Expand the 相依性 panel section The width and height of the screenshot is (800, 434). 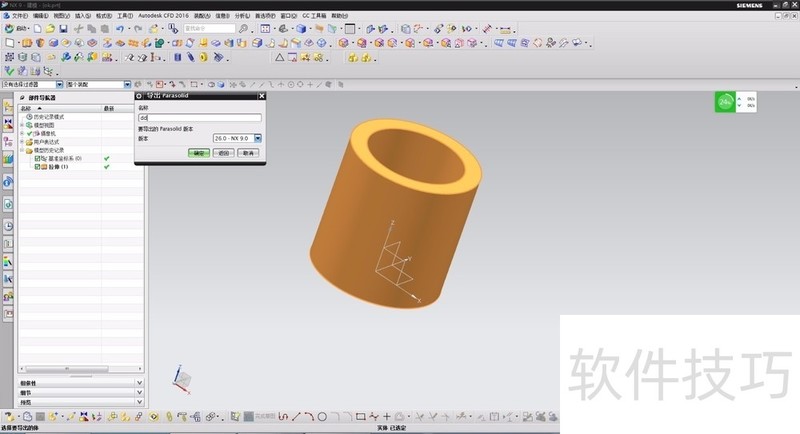click(138, 383)
